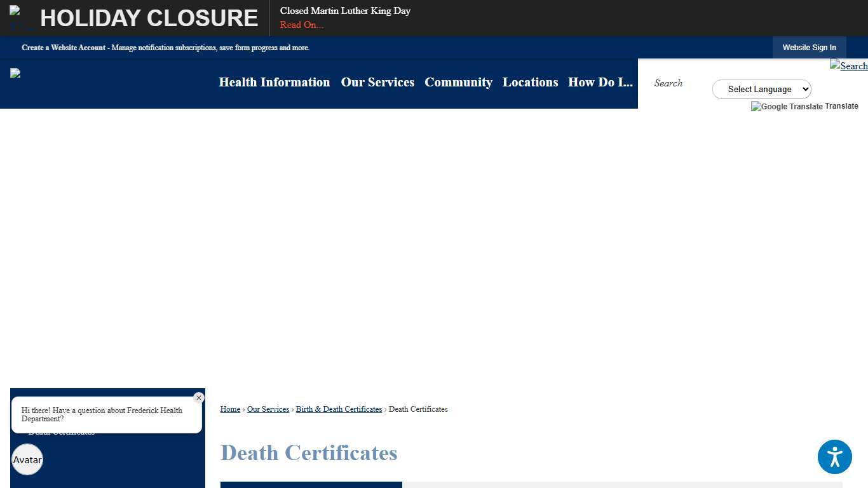Viewport: 868px width, 488px height.
Task: Open the chatbot via the Avatar icon
Action: click(x=27, y=459)
